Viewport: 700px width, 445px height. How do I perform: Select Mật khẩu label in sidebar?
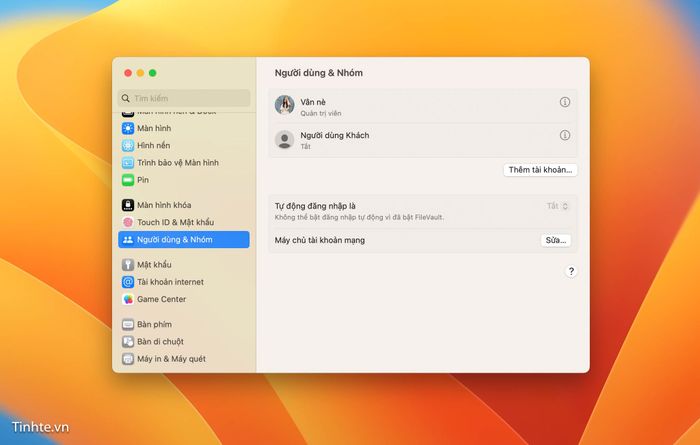tap(154, 265)
